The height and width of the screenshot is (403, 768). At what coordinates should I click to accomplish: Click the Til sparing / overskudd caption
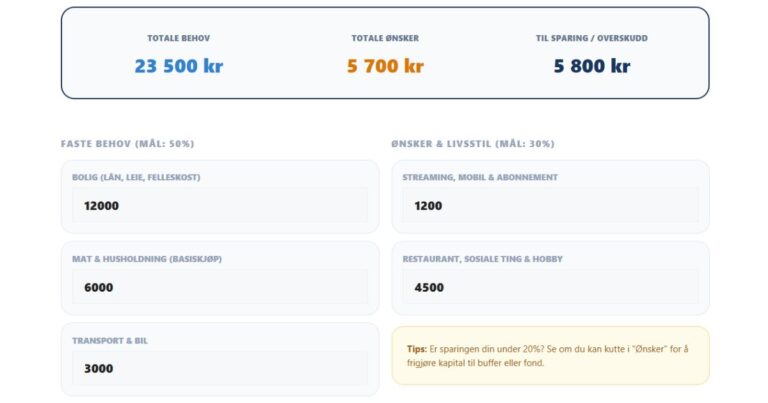click(x=591, y=38)
